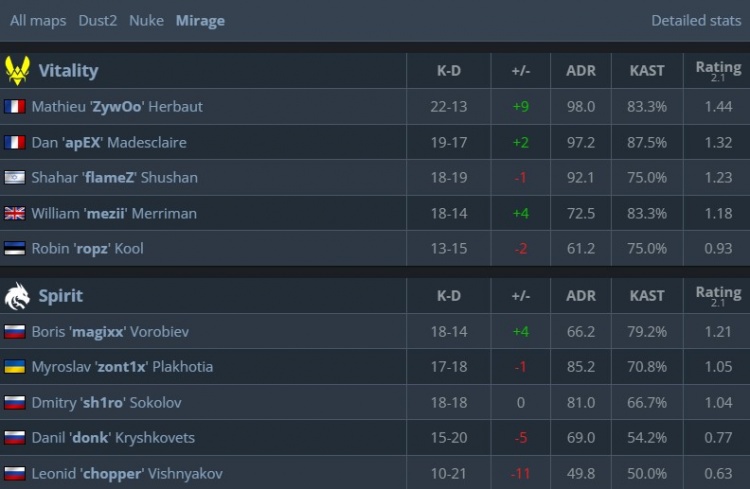Select the Dust2 map tab
This screenshot has width=750, height=489.
(98, 20)
